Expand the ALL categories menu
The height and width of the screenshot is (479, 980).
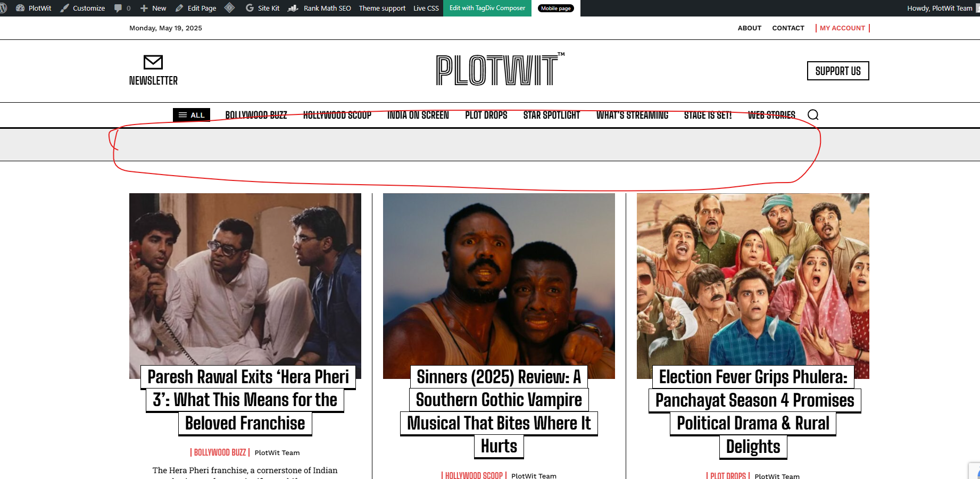[x=192, y=115]
